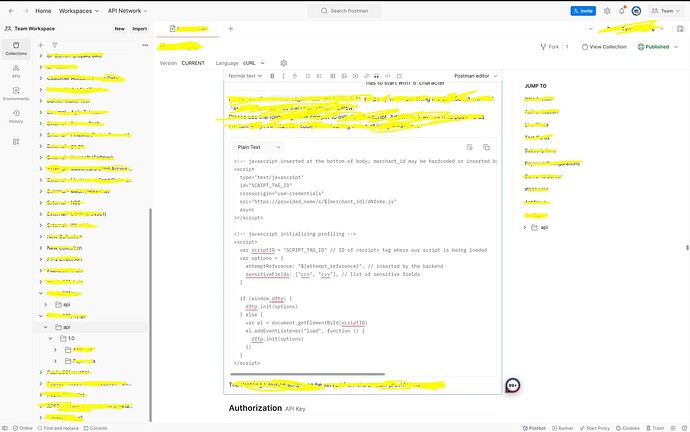Viewport: 690px width, 432px height.
Task: Click the Search Postman field
Action: (x=345, y=11)
